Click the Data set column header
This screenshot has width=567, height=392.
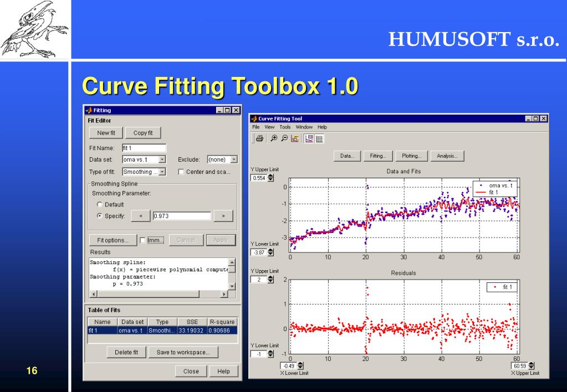132,322
